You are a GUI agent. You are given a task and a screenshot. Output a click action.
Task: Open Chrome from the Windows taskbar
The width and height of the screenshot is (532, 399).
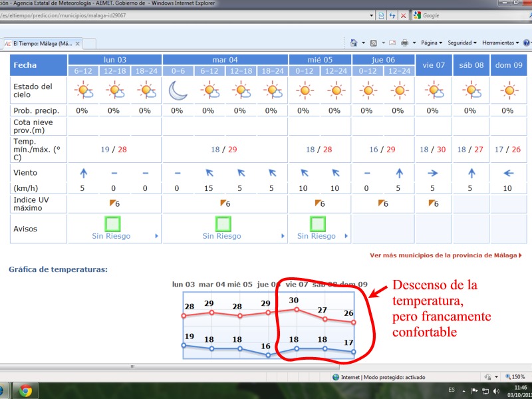(25, 390)
